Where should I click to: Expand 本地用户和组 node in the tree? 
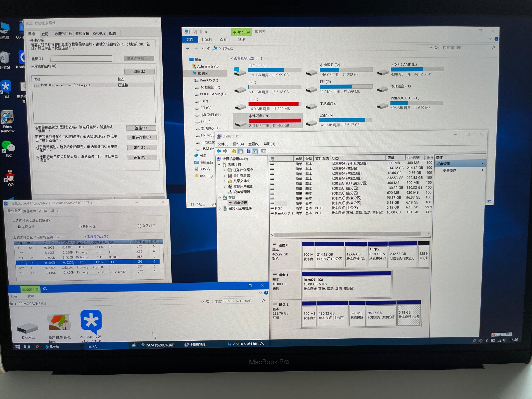225,187
